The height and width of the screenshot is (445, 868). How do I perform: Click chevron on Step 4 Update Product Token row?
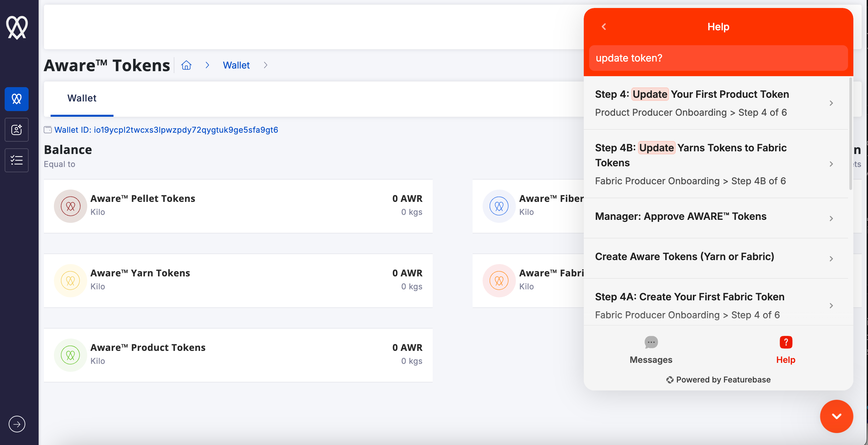click(x=831, y=103)
